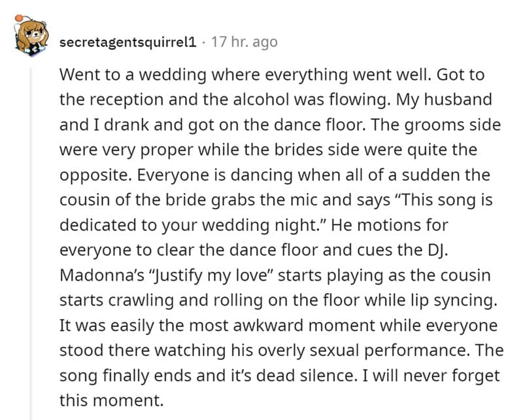Open the secretagentsquirrel1 user profile
The image size is (523, 420).
[x=127, y=43]
